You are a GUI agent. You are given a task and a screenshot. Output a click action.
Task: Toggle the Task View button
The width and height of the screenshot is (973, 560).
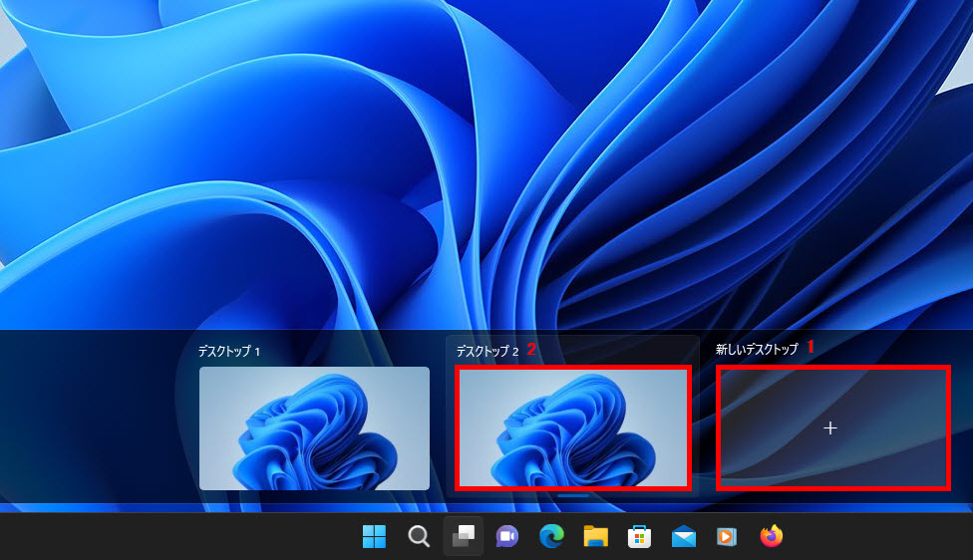coord(463,537)
